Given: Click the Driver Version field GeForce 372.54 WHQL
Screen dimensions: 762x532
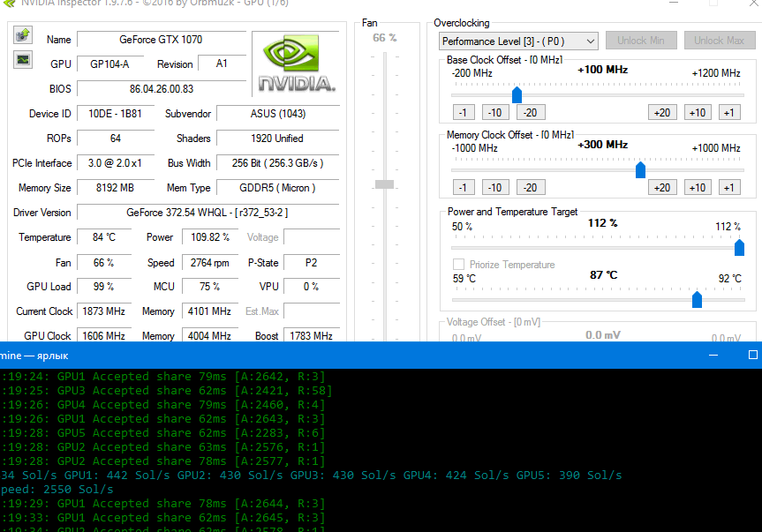Looking at the screenshot, I should pyautogui.click(x=208, y=213).
